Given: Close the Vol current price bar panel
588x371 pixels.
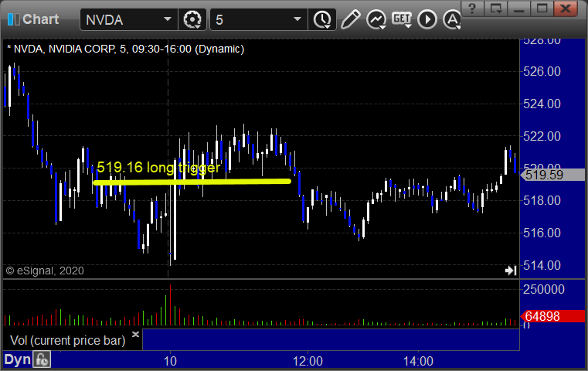Looking at the screenshot, I should click(x=135, y=334).
